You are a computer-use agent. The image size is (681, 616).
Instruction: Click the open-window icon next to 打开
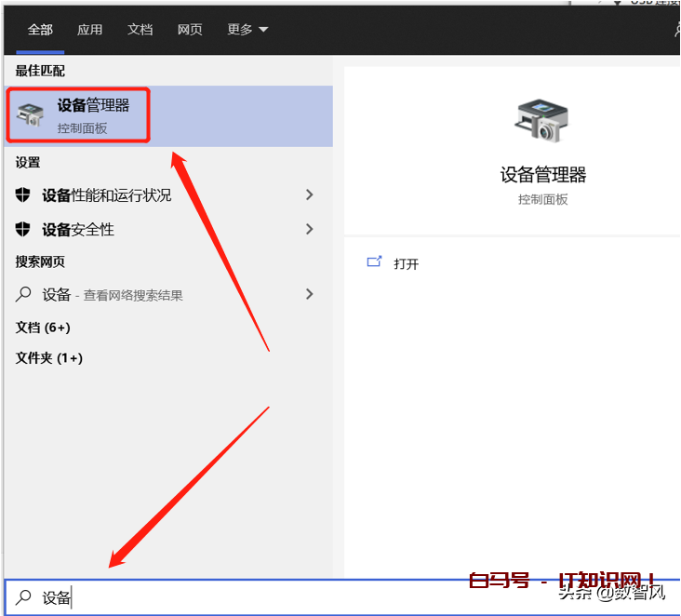click(x=375, y=262)
